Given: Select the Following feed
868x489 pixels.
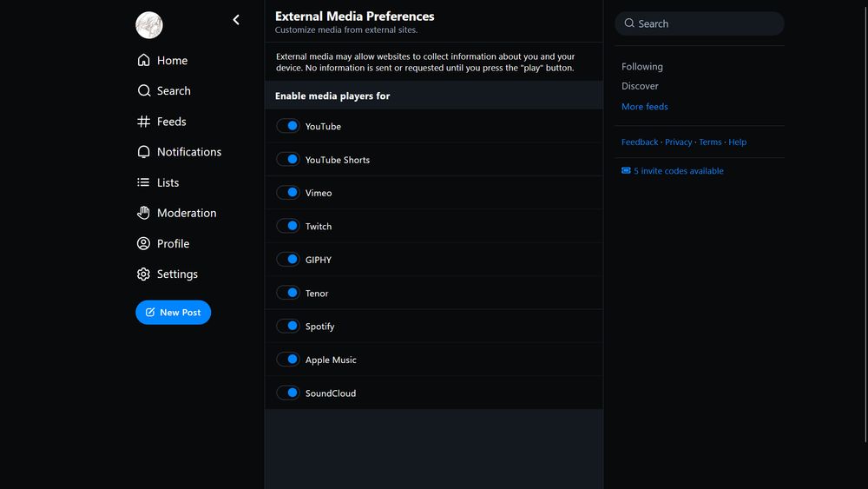Looking at the screenshot, I should [x=642, y=67].
